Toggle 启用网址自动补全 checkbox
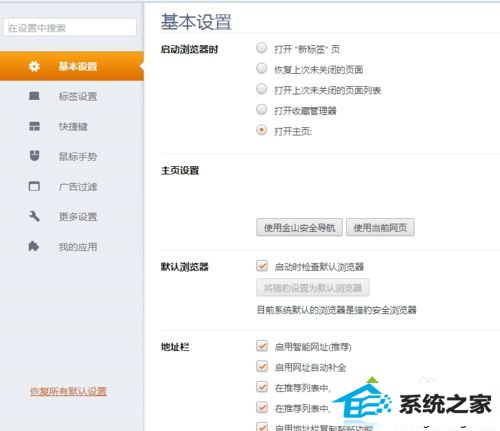Image resolution: width=500 pixels, height=431 pixels. [262, 366]
